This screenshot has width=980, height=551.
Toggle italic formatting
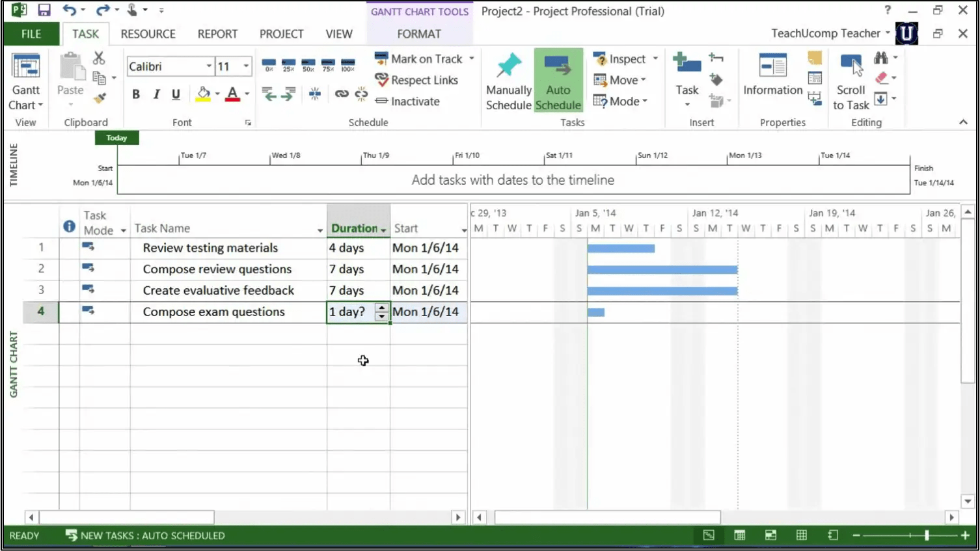156,94
